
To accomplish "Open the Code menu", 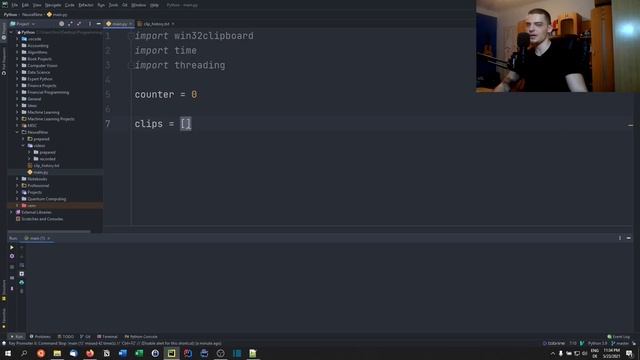I will tap(69, 5).
